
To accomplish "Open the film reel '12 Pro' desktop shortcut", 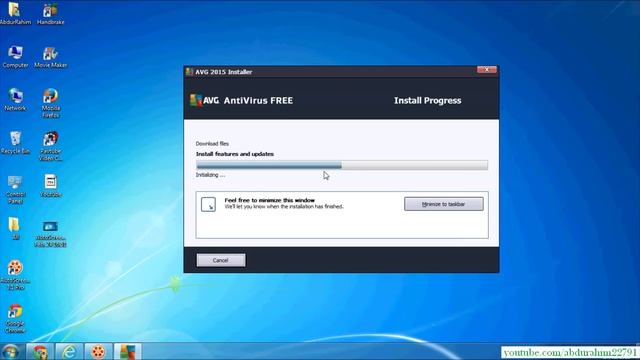I will click(x=16, y=275).
